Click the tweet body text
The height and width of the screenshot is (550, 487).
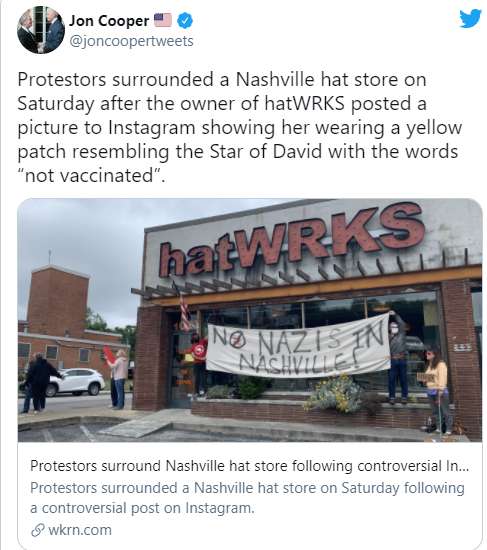(240, 127)
